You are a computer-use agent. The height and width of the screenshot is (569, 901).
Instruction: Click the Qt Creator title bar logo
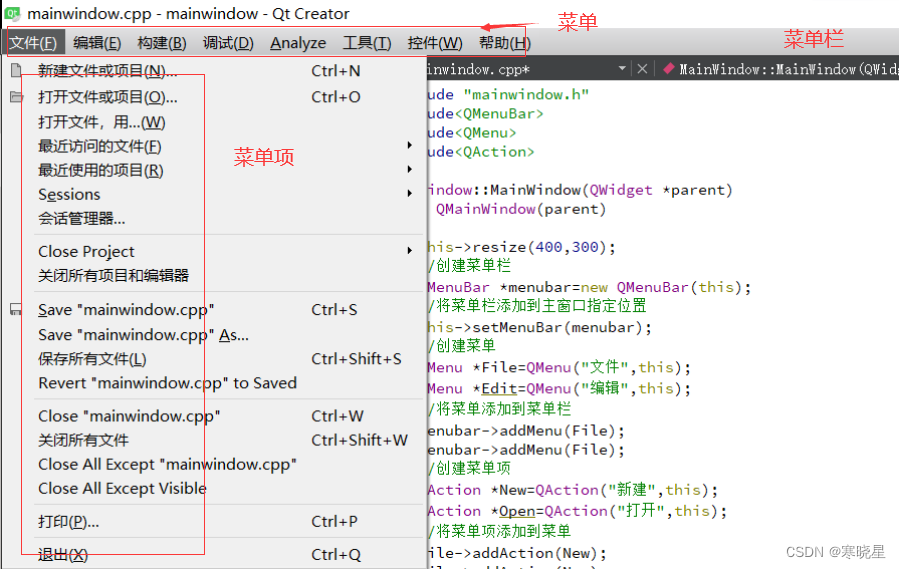click(12, 13)
